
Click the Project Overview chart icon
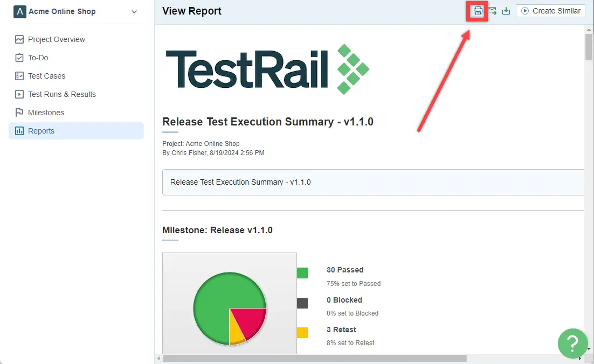[19, 39]
